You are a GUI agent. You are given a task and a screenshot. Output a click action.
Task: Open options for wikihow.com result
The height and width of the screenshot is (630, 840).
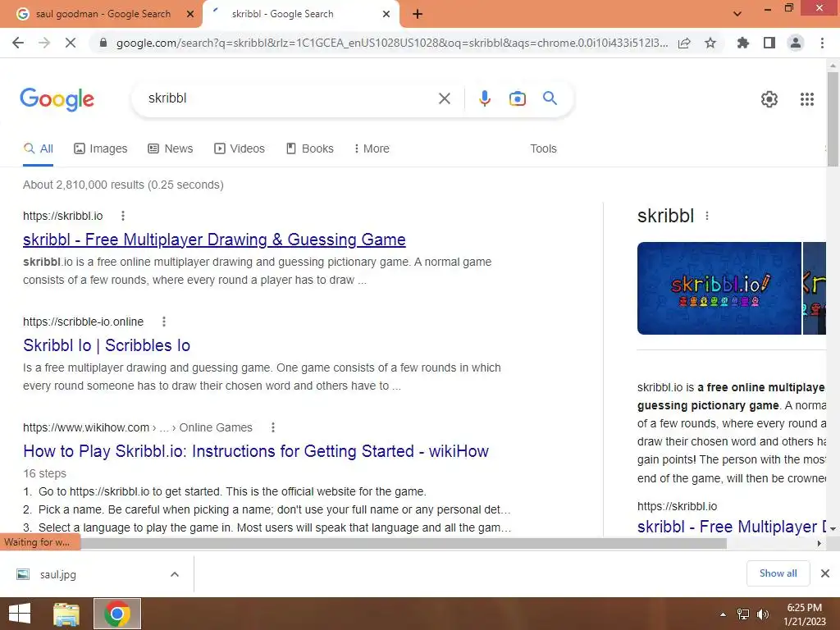[x=272, y=427]
